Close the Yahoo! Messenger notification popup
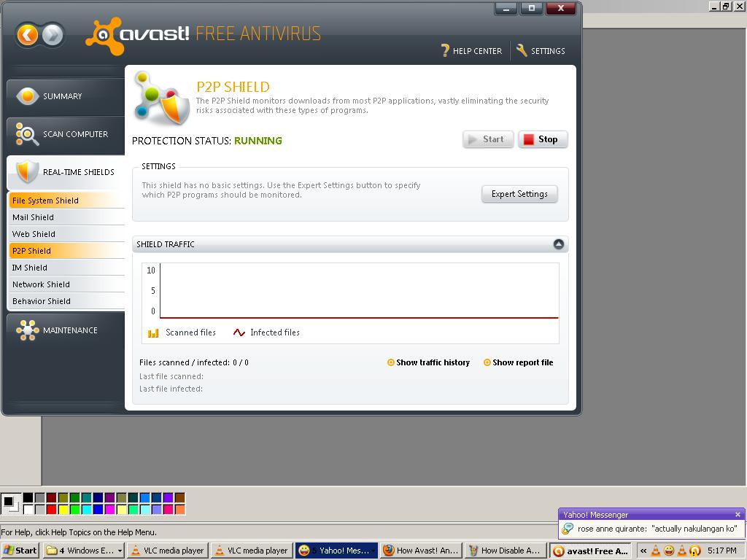Image resolution: width=747 pixels, height=560 pixels. click(x=738, y=514)
